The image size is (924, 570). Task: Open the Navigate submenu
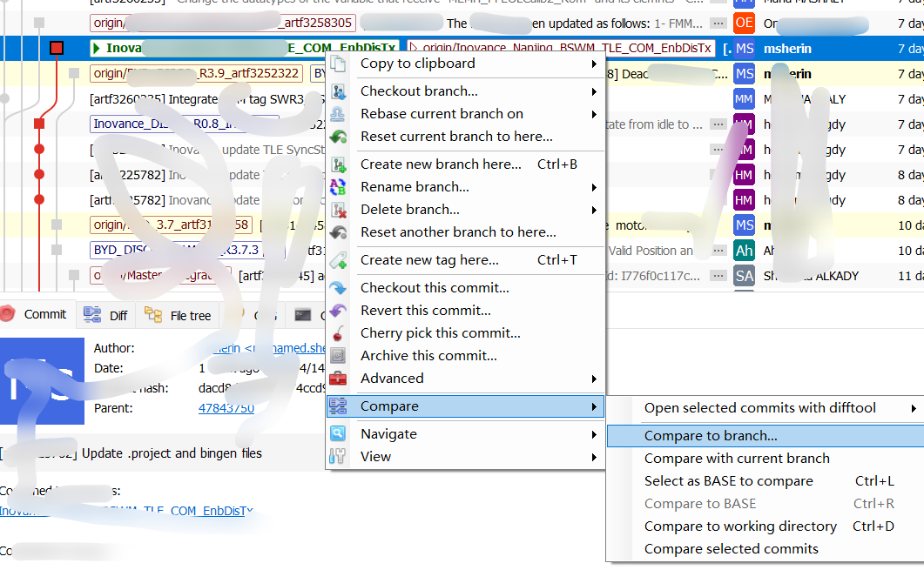388,433
